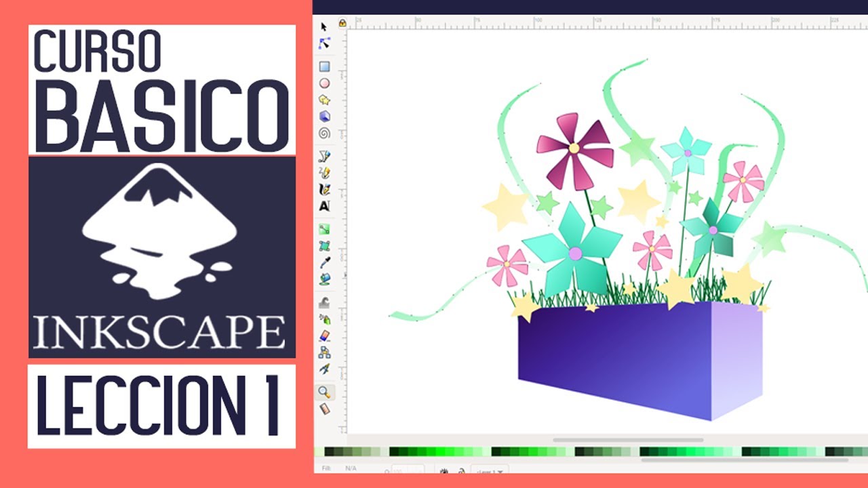Toggle the guides lock at ruler corner
This screenshot has height=488, width=868.
[342, 23]
